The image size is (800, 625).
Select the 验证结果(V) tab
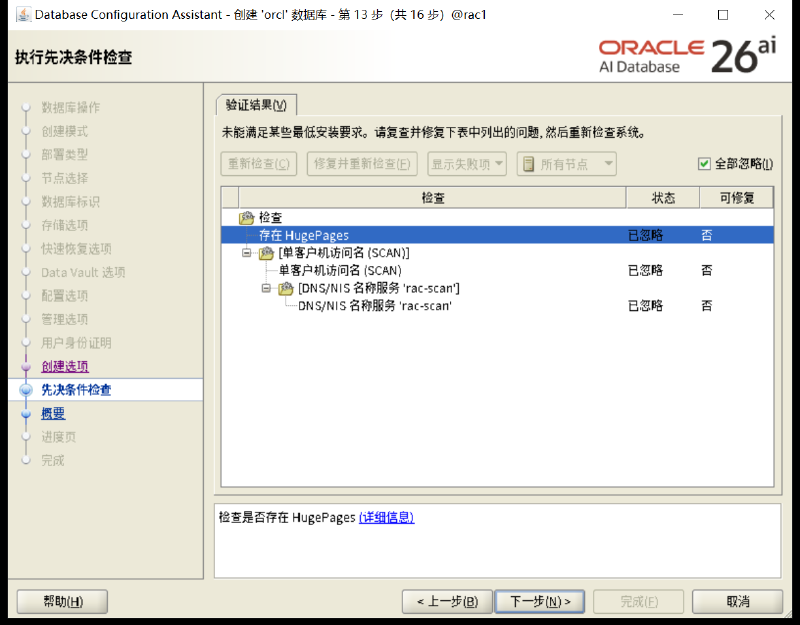coord(256,105)
